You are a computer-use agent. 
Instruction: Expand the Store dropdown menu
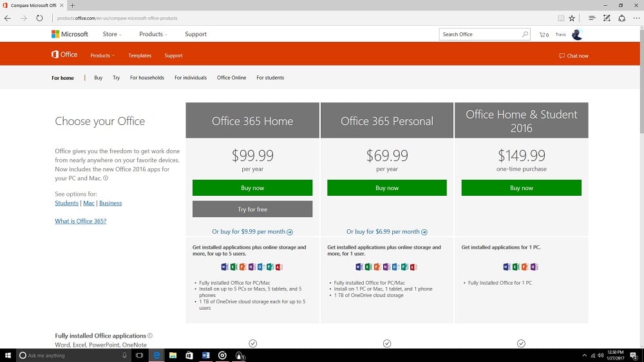112,34
